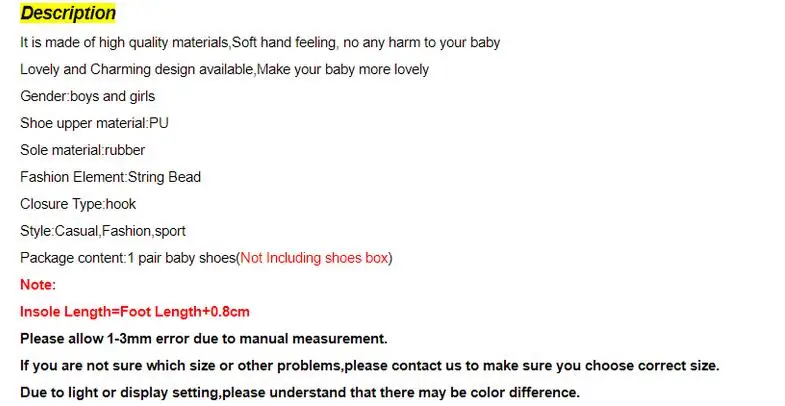Click Style:Casual,Fashion,sport line
785x406 pixels.
[x=103, y=231]
